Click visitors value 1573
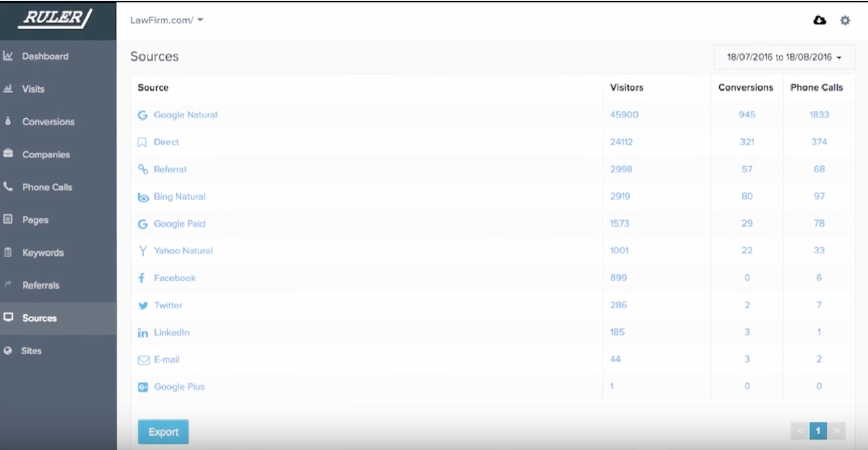Image resolution: width=868 pixels, height=450 pixels. (x=619, y=223)
